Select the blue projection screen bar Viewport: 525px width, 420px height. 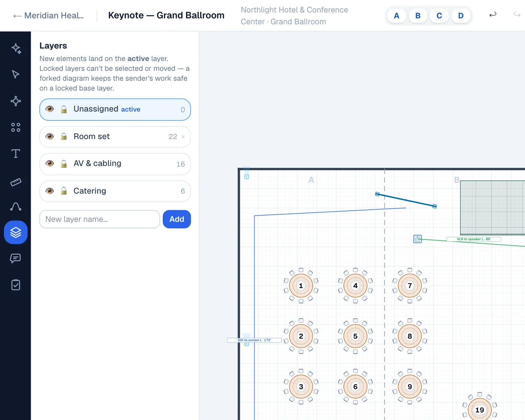click(x=406, y=200)
